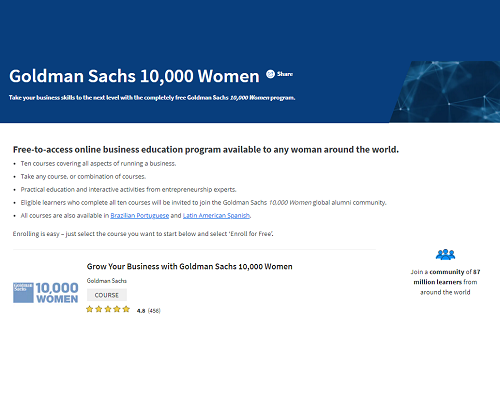Viewport: 500px width, 400px height.
Task: Click the circular Share icon
Action: 270,74
